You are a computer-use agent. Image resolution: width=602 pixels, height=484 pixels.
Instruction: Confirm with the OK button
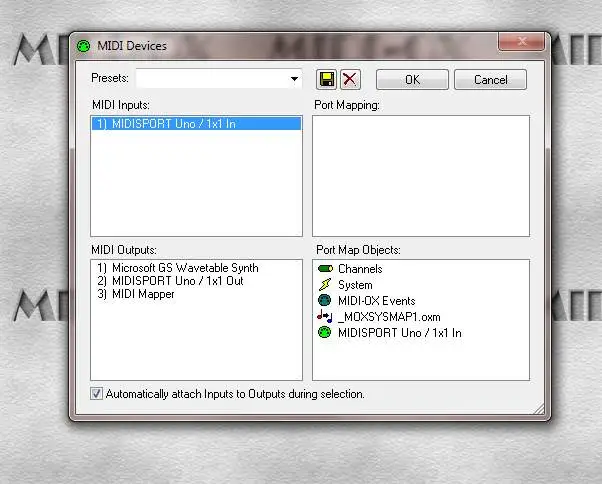click(412, 79)
